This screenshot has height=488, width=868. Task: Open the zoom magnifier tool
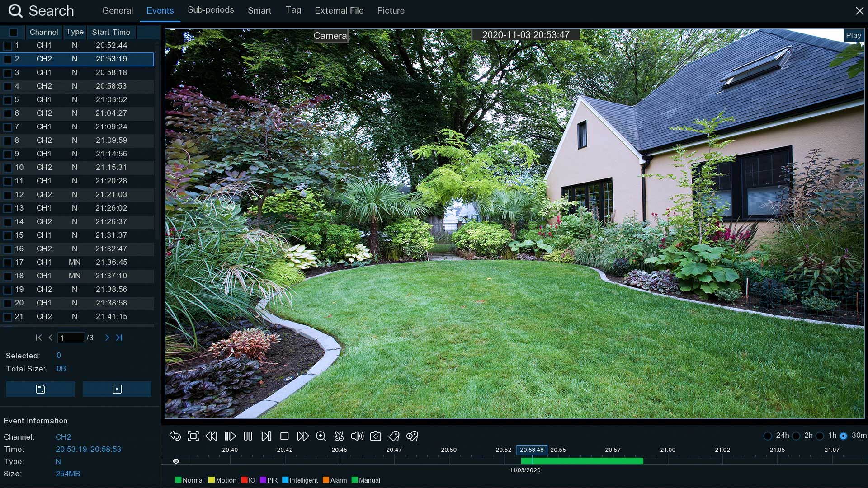pyautogui.click(x=321, y=436)
